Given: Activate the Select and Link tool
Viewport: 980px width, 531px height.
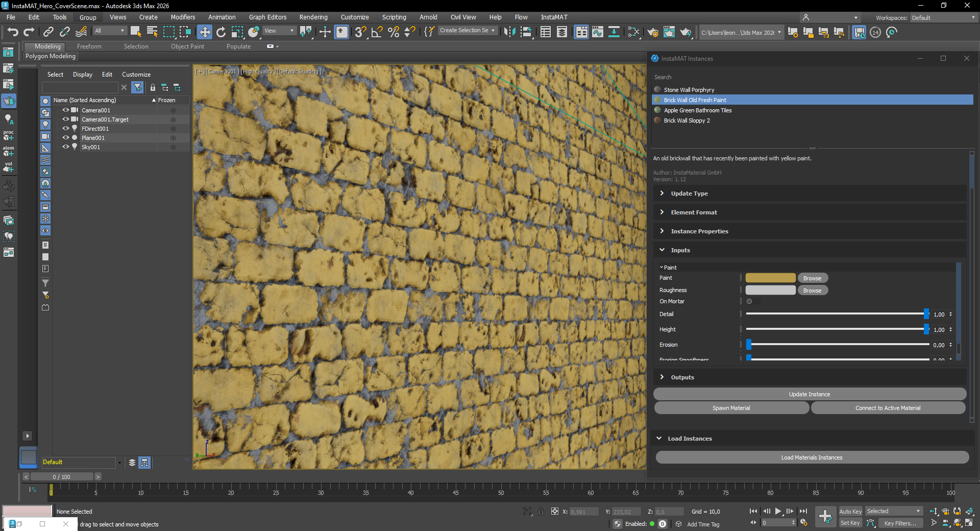Looking at the screenshot, I should (x=48, y=32).
